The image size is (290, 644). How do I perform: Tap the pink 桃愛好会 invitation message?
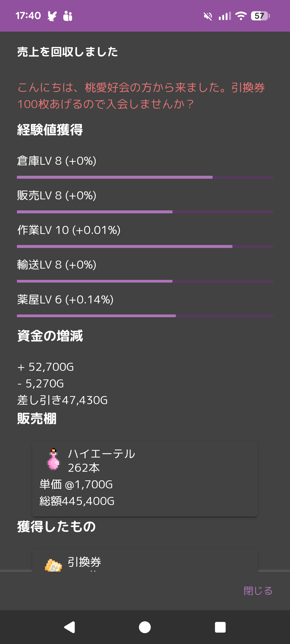coord(141,96)
